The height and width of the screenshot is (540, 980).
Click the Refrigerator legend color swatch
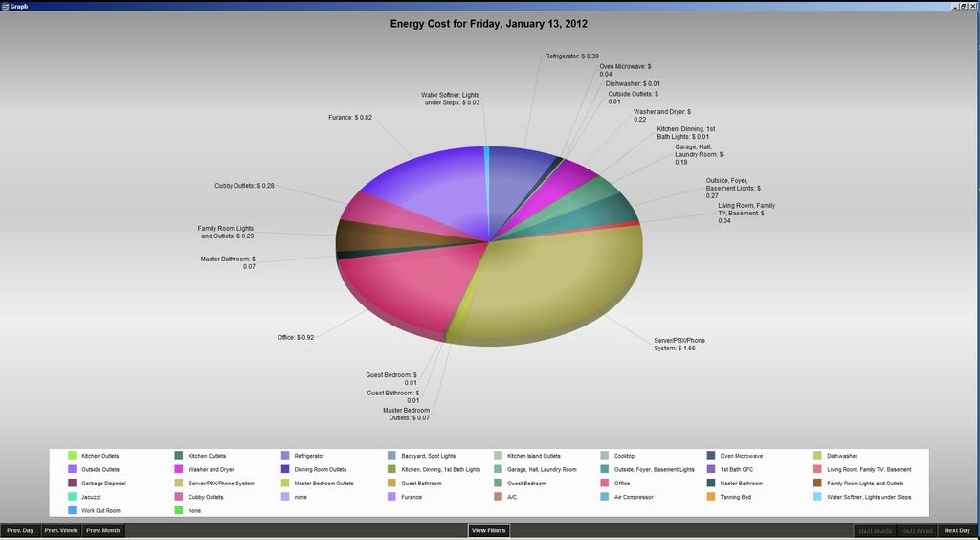click(285, 456)
